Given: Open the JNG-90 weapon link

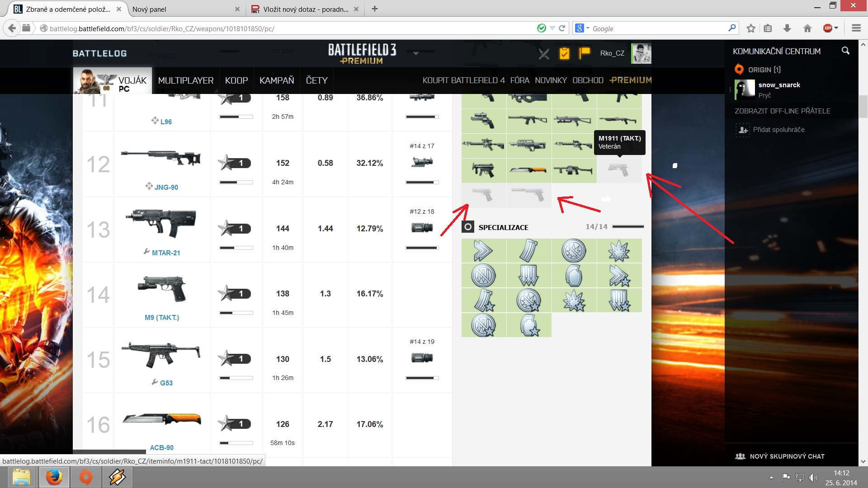Looking at the screenshot, I should 166,187.
